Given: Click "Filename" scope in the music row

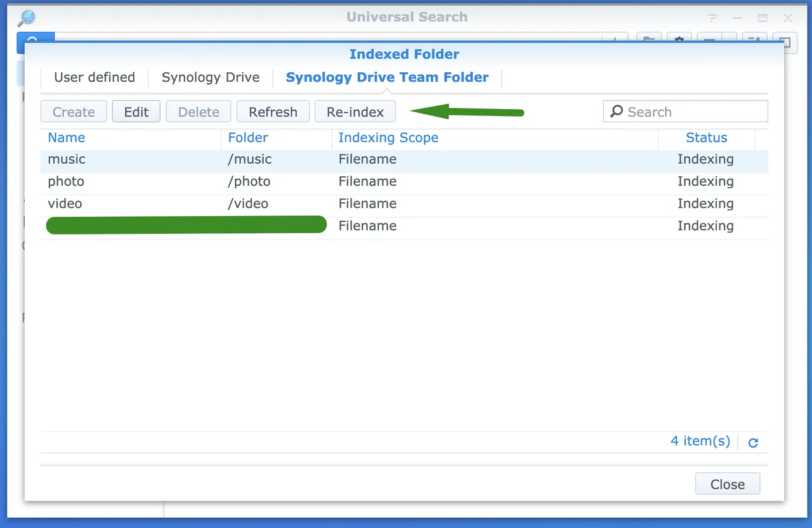Looking at the screenshot, I should [367, 159].
